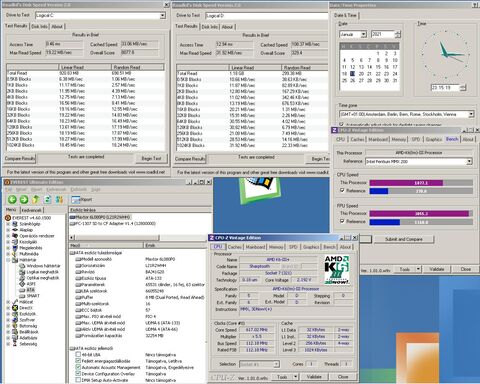Select Számítógép icon in EVEREST tree
Image resolution: width=480 pixels, height=384 pixels.
[x=15, y=224]
